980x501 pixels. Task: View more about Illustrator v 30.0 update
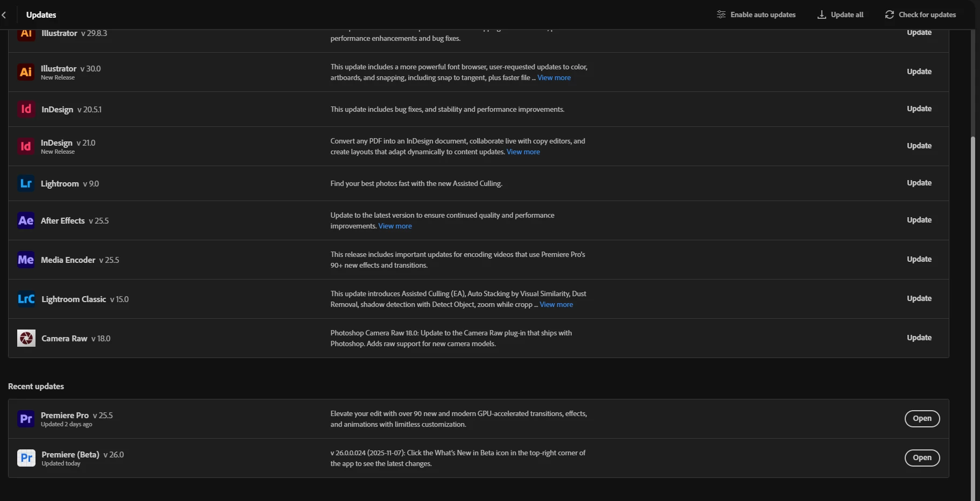coord(554,78)
